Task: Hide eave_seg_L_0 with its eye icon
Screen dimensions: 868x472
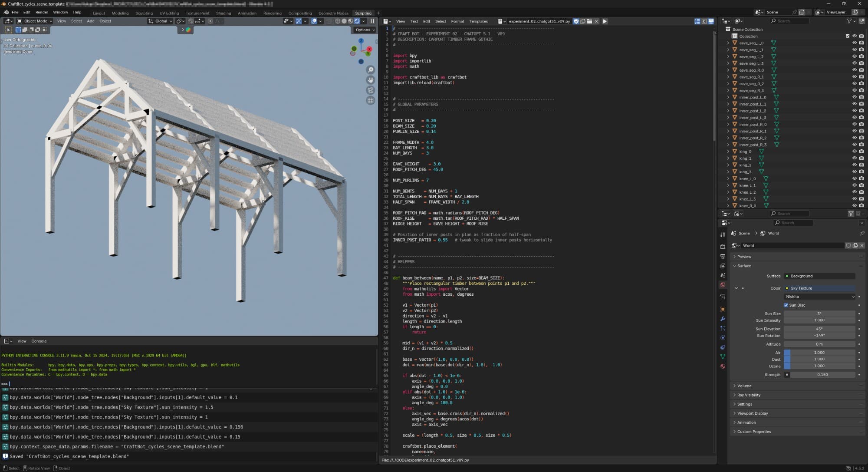Action: (x=854, y=43)
